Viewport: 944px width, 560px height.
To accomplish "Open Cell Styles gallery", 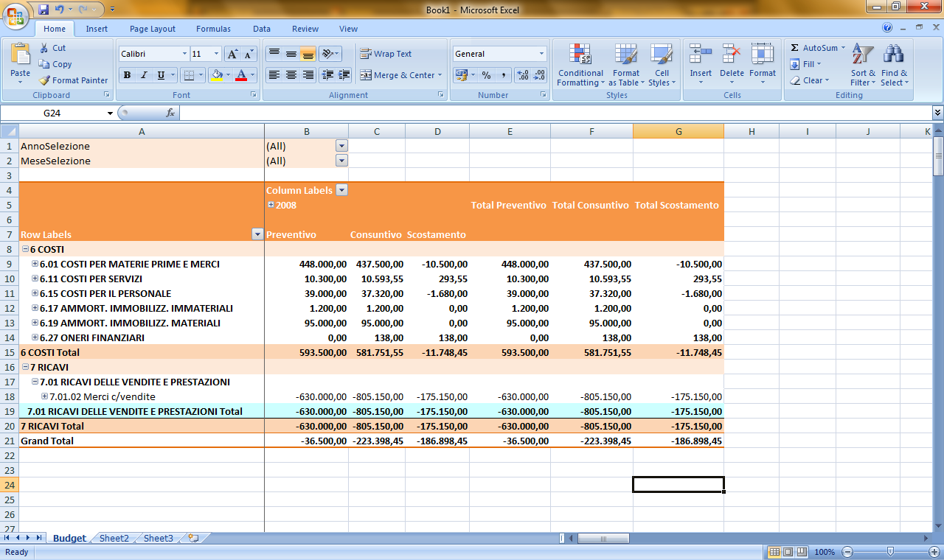I will 662,65.
